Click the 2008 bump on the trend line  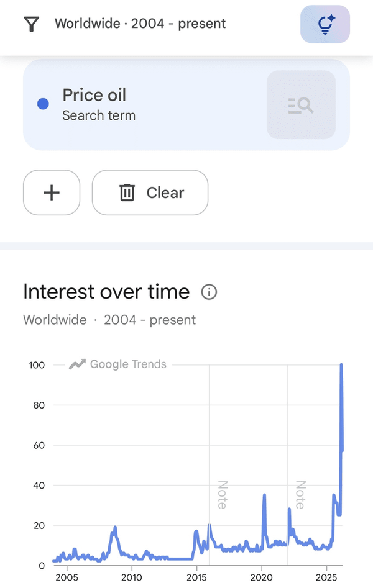tap(115, 528)
